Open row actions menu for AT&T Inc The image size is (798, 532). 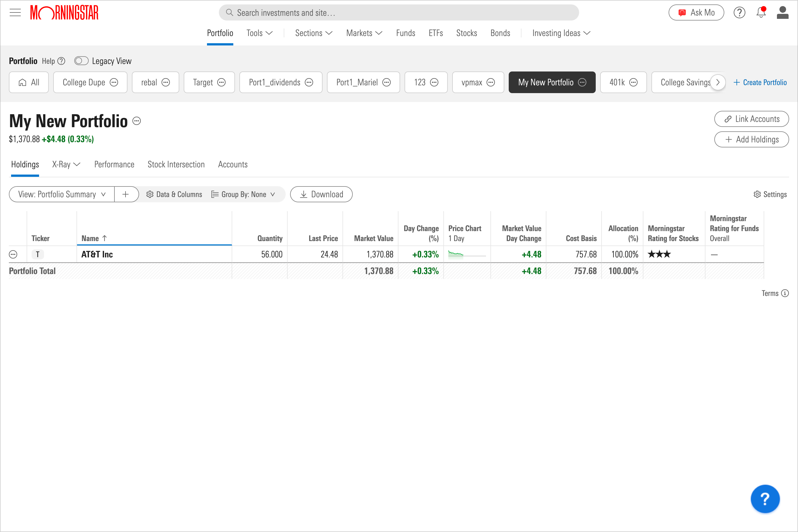tap(13, 254)
